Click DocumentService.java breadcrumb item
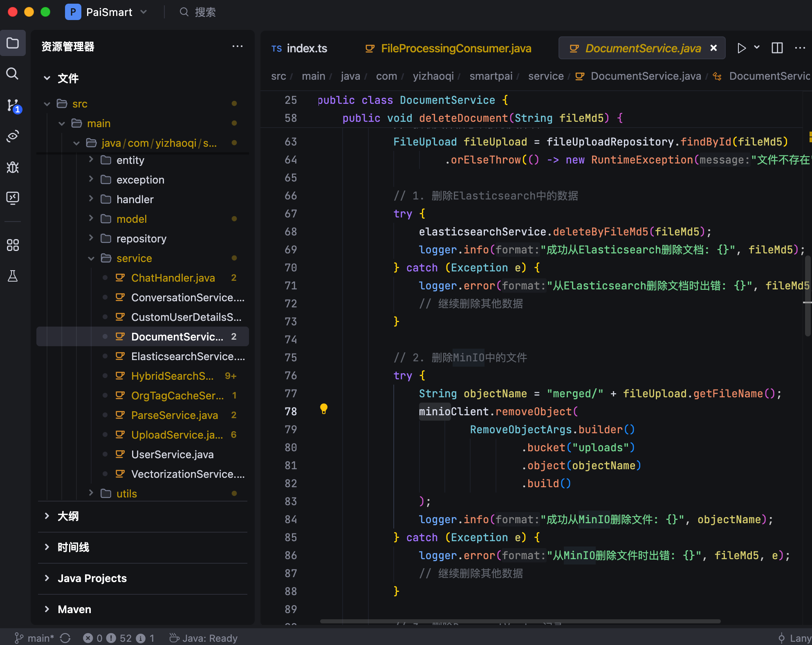Viewport: 812px width, 645px height. (x=645, y=76)
